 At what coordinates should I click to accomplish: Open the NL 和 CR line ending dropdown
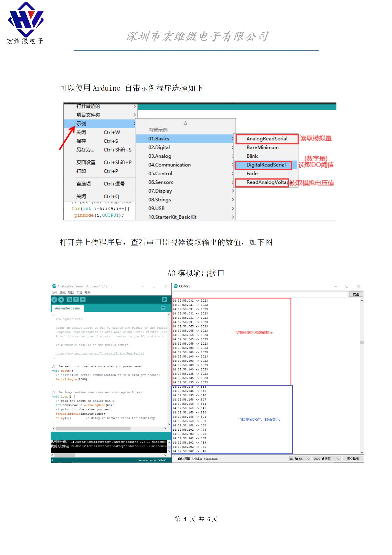click(x=300, y=459)
